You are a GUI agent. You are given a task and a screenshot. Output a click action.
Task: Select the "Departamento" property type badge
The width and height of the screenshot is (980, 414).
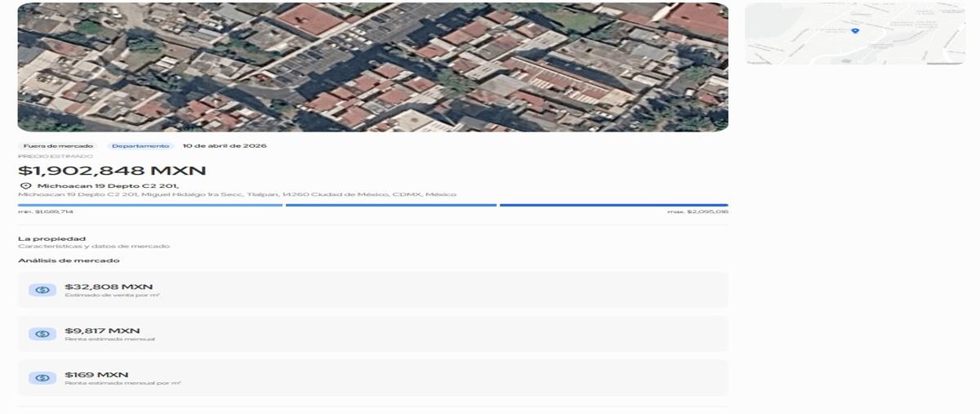[141, 146]
